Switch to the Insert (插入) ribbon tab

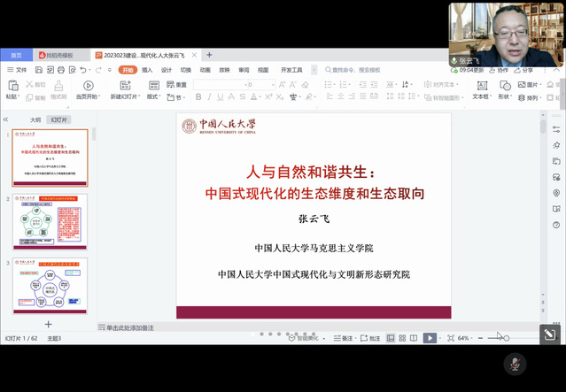coord(147,69)
